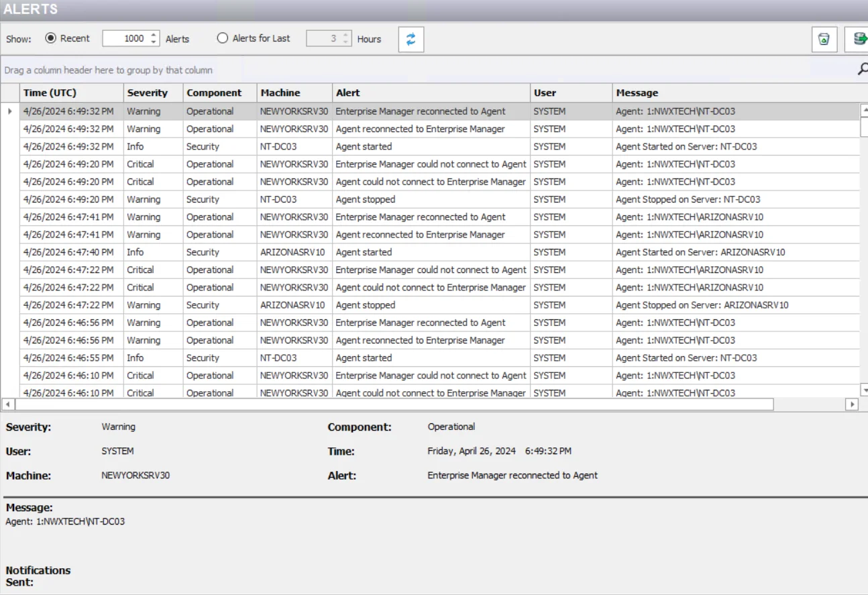Click the current row indicator arrow

point(9,111)
